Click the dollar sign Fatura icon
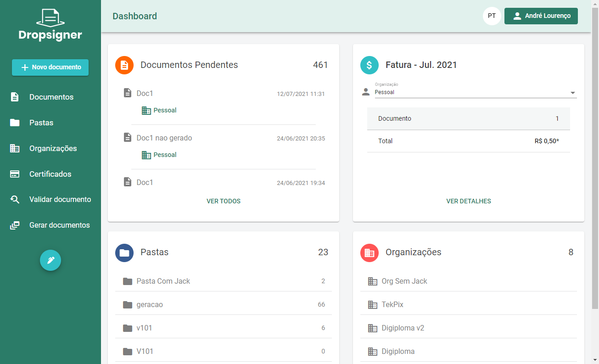Screen dimensions: 599x364 tap(369, 65)
